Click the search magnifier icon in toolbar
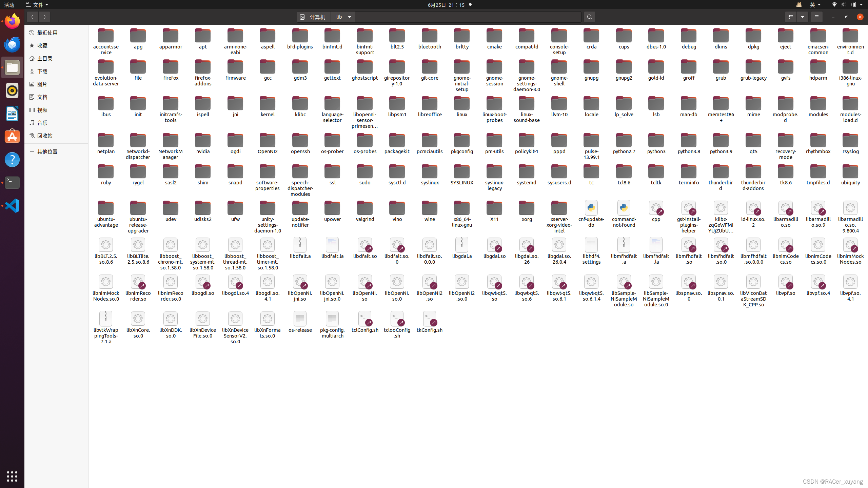Image resolution: width=868 pixels, height=488 pixels. [589, 17]
